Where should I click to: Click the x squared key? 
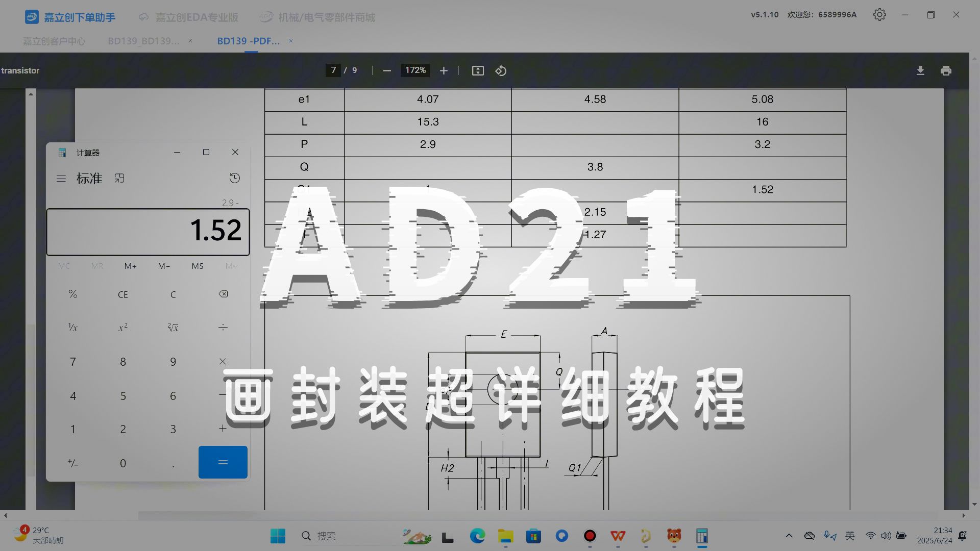(123, 327)
